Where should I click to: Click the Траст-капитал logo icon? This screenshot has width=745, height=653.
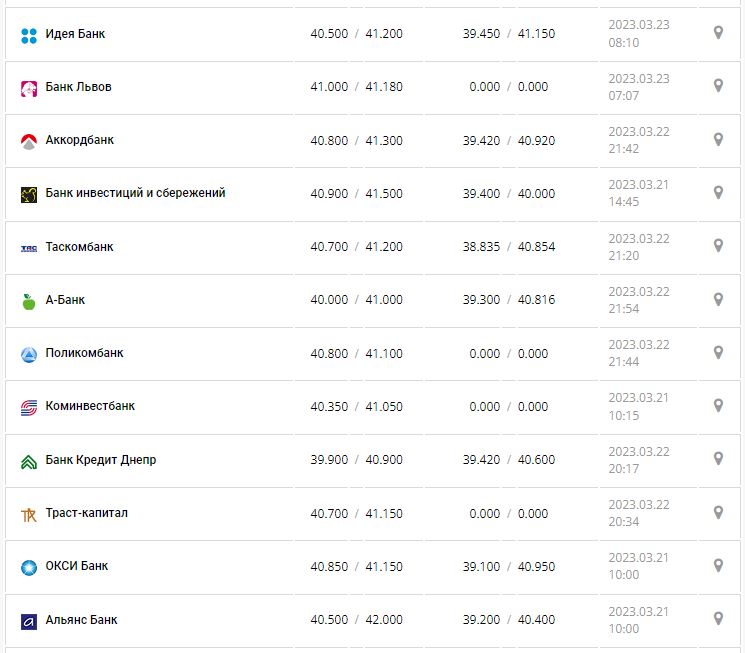[28, 514]
